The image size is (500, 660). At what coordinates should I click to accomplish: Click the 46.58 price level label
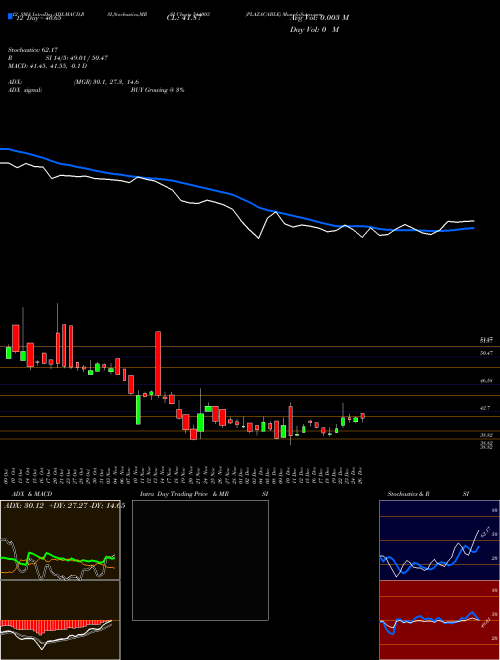(486, 381)
